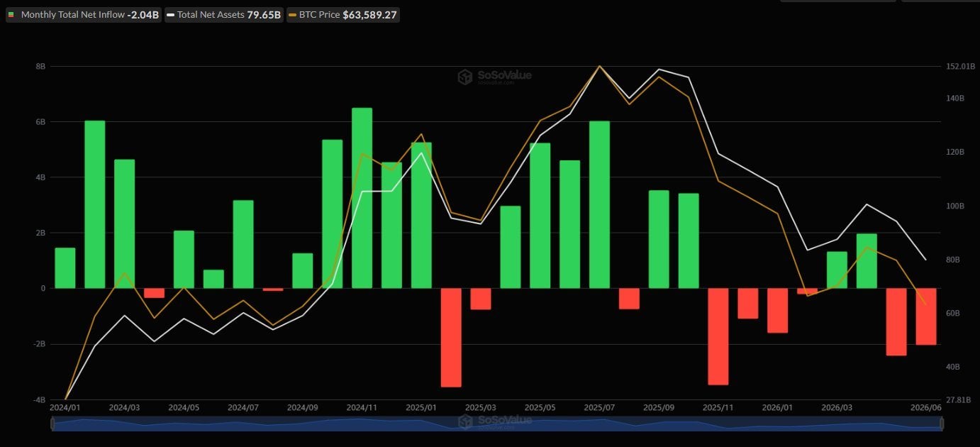Viewport: 980px width, 447px height.
Task: Select the small red bar at 2025/03
Action: point(481,299)
